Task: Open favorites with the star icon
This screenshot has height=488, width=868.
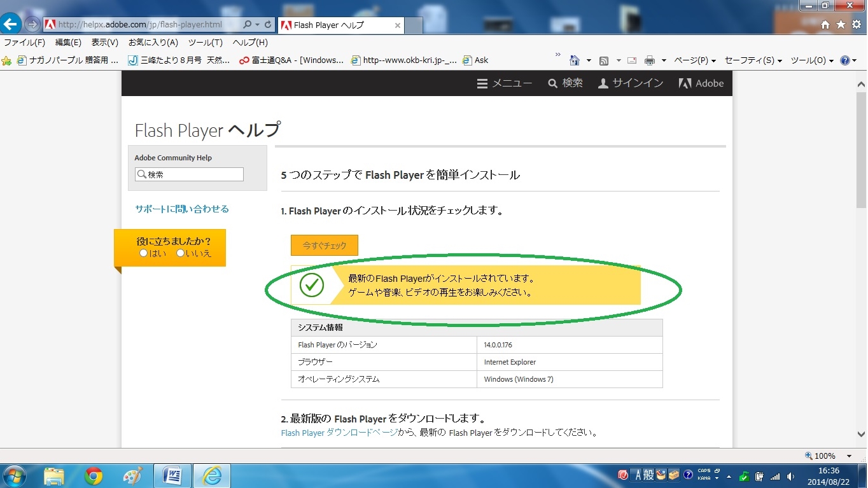Action: [x=841, y=24]
